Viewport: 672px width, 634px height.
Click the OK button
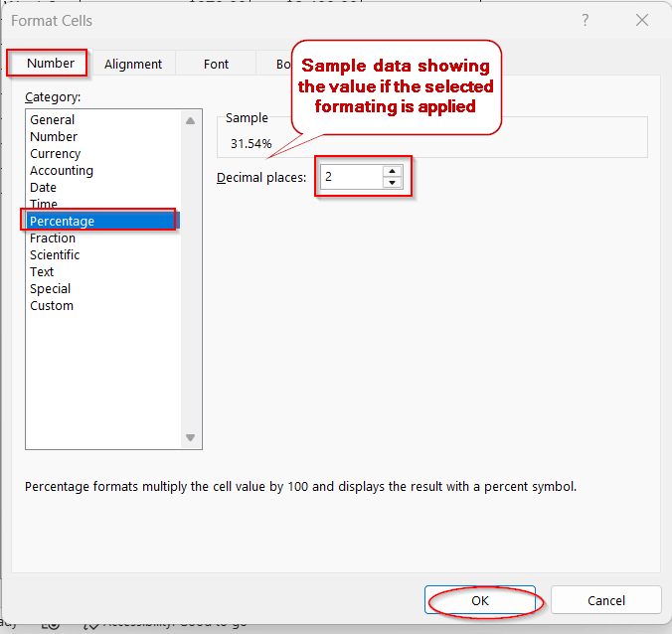coord(480,600)
